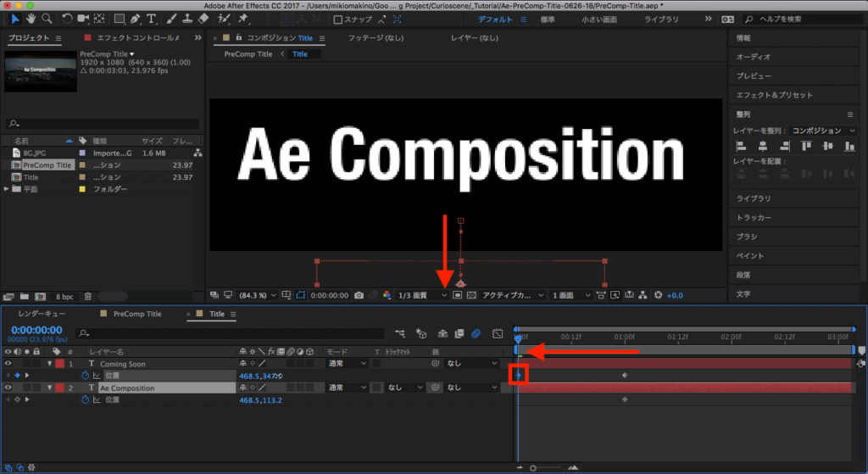This screenshot has height=474, width=868.
Task: Select the Zoom magnifier tool
Action: (47, 19)
